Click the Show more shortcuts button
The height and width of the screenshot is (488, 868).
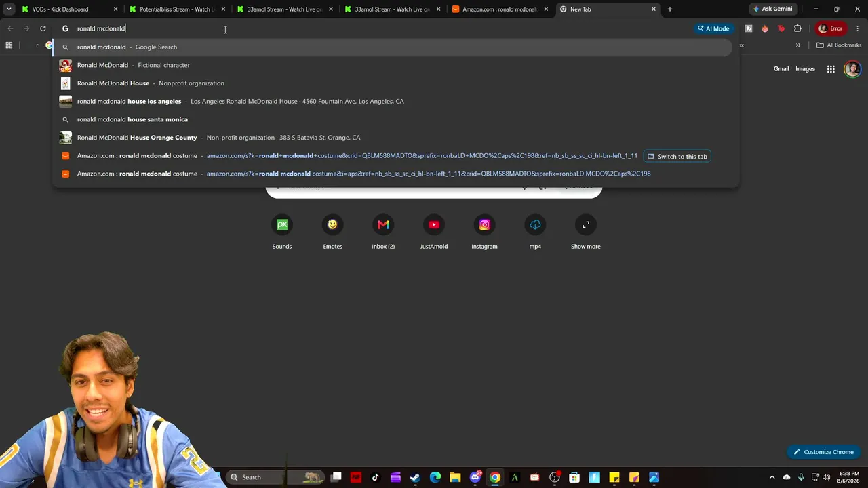(586, 232)
